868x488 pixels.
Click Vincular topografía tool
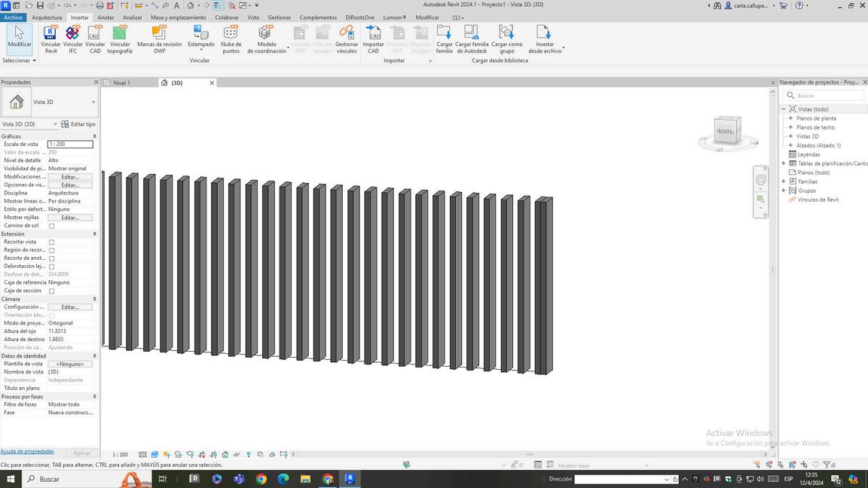[120, 39]
